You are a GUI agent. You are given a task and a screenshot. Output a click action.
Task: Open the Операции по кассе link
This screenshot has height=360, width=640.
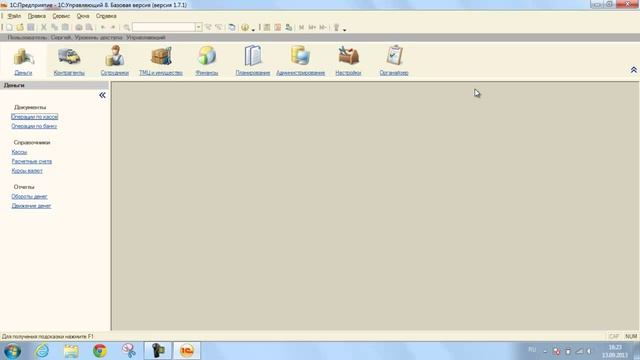[35, 117]
